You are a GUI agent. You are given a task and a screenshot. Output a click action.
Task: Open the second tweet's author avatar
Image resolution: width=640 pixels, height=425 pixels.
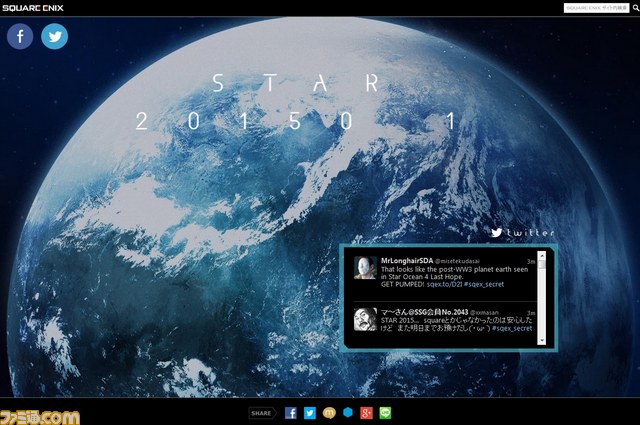pyautogui.click(x=365, y=319)
